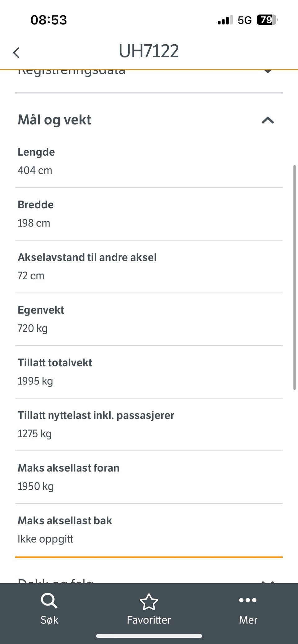Select the Søk tab label
The image size is (298, 644).
coord(49,620)
